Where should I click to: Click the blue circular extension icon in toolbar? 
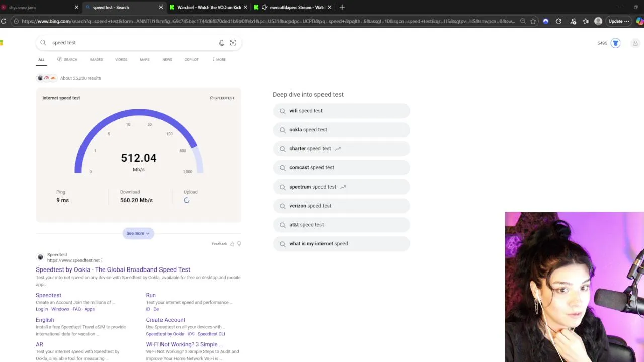tap(546, 21)
